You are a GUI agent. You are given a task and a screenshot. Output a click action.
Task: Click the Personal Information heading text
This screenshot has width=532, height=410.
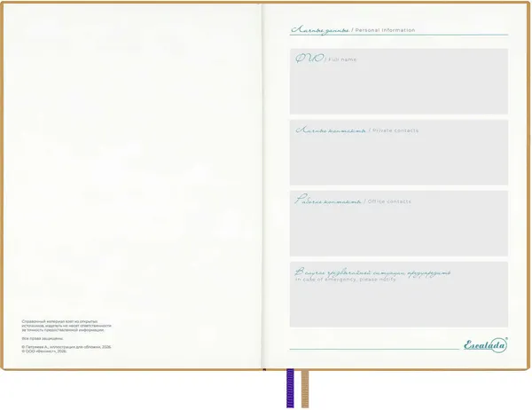tap(385, 30)
